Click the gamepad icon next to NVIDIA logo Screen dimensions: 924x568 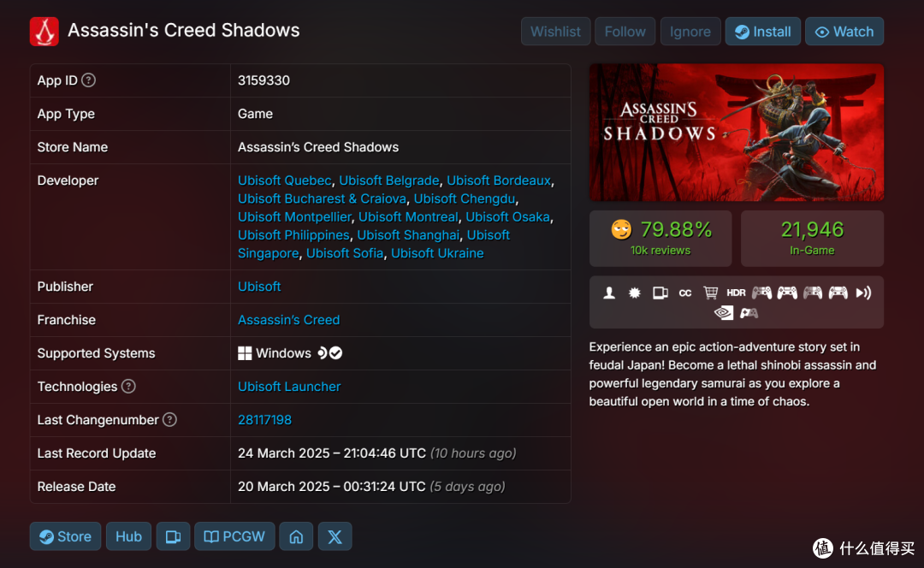click(x=749, y=313)
